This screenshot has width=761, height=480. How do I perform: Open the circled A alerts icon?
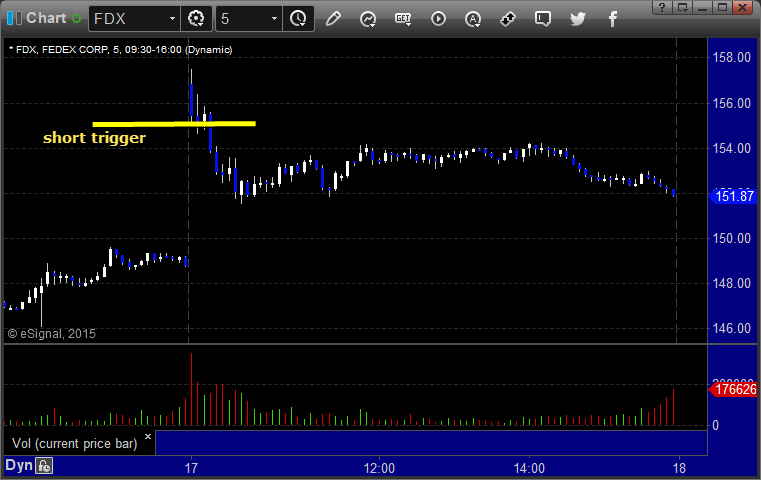(473, 19)
